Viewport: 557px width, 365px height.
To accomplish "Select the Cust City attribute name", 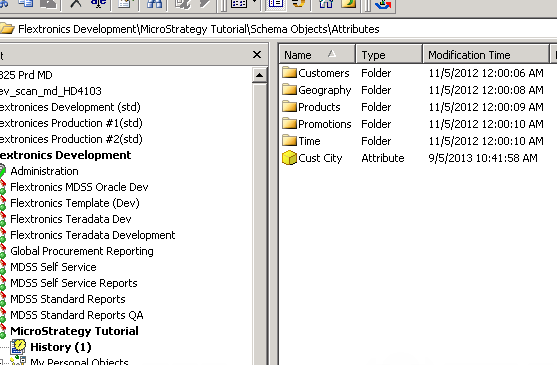I will 320,158.
